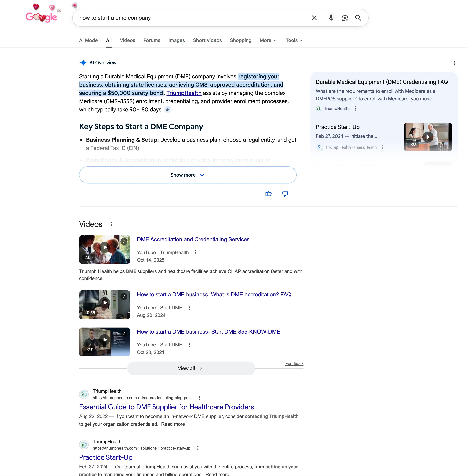This screenshot has height=476, width=467.
Task: Give thumbs up to the AI Overview
Action: [x=269, y=194]
